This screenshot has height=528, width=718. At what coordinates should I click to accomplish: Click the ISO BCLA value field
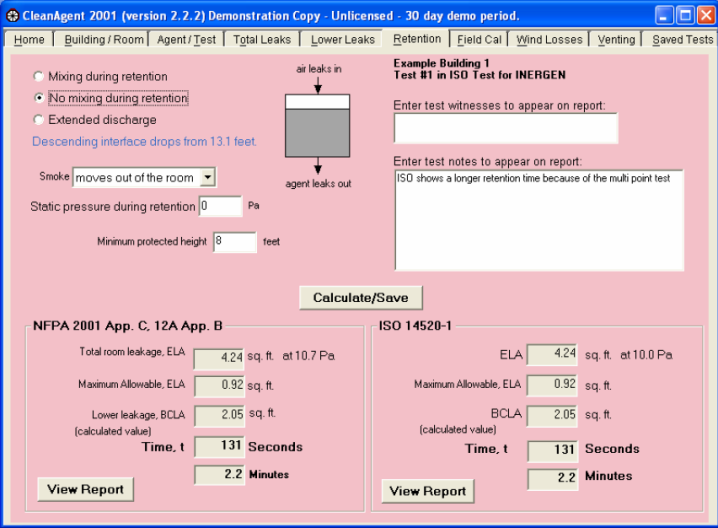pos(552,416)
